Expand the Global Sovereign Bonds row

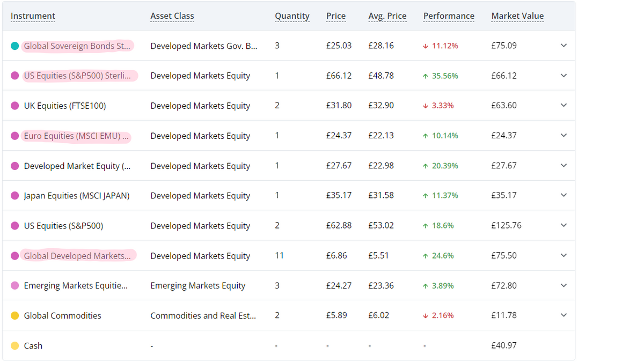coord(563,46)
